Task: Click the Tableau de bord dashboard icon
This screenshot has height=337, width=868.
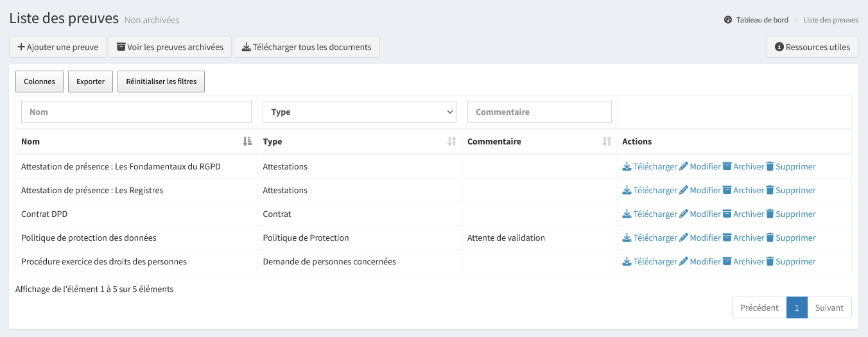Action: 728,20
